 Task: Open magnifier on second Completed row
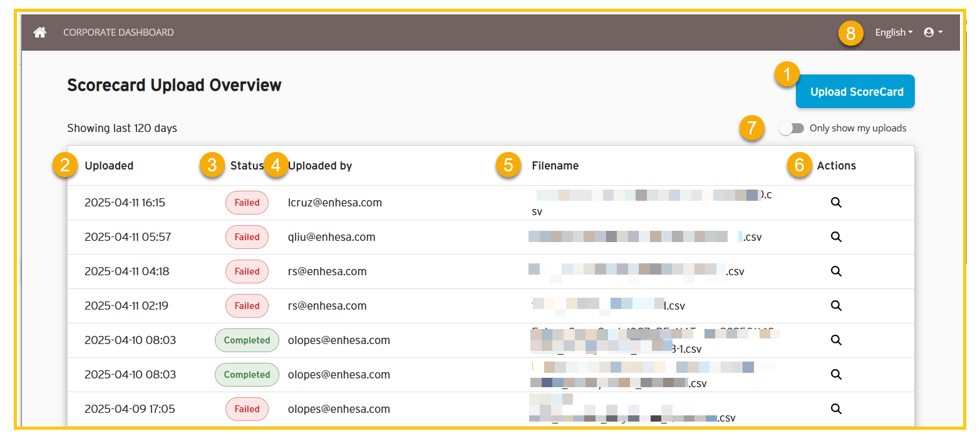coord(836,374)
